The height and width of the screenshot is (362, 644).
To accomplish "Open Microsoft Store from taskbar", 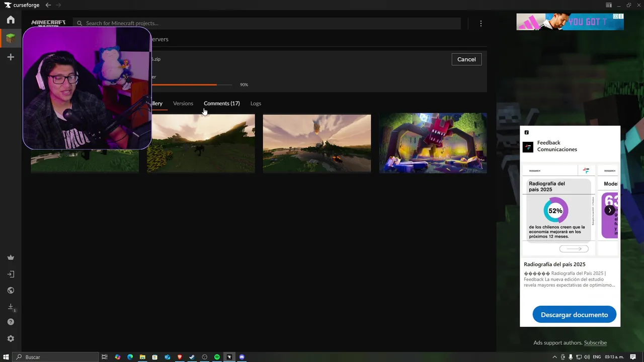I will 155,357.
